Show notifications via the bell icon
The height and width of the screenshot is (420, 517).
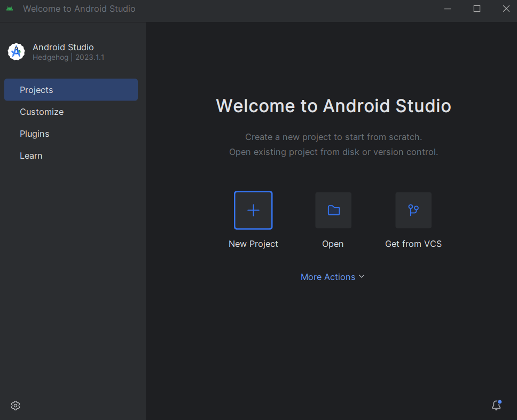click(x=497, y=405)
